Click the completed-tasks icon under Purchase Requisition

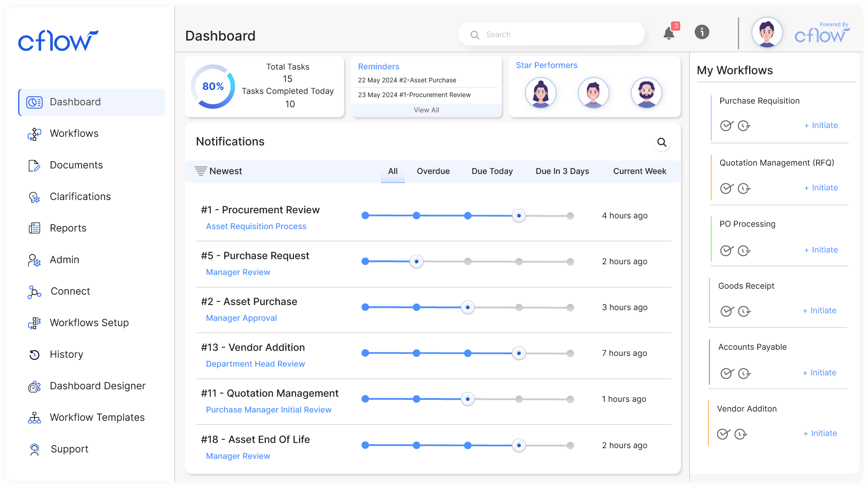pos(726,126)
